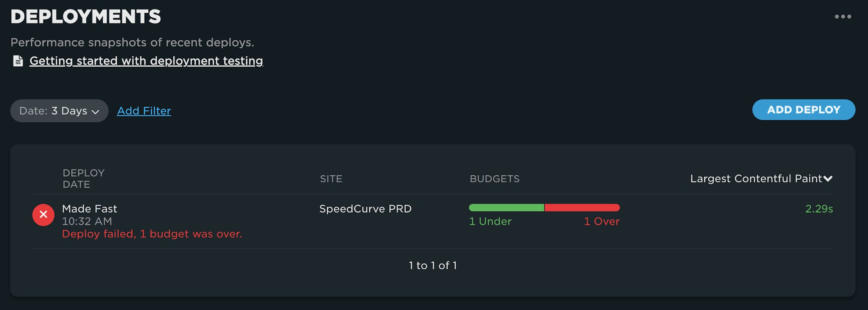This screenshot has height=310, width=868.
Task: Open Getting started with deployment testing link
Action: pos(146,61)
